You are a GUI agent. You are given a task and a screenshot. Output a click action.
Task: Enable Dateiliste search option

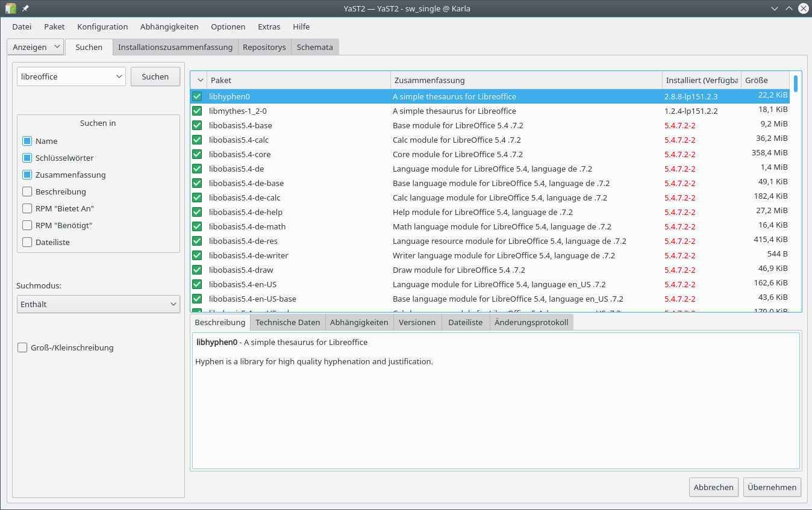click(27, 242)
